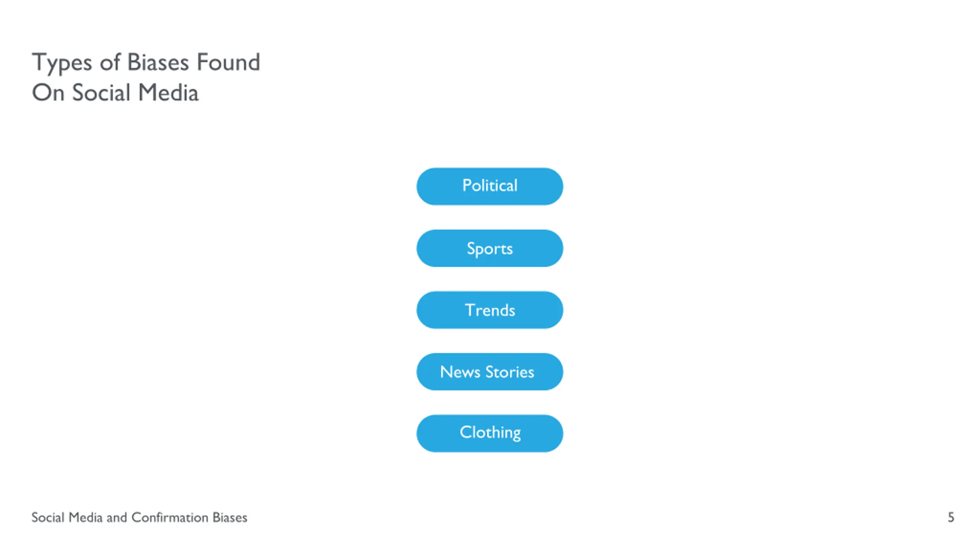Click the word 'News' inside the blue pill
The width and height of the screenshot is (980, 551).
[x=460, y=372]
